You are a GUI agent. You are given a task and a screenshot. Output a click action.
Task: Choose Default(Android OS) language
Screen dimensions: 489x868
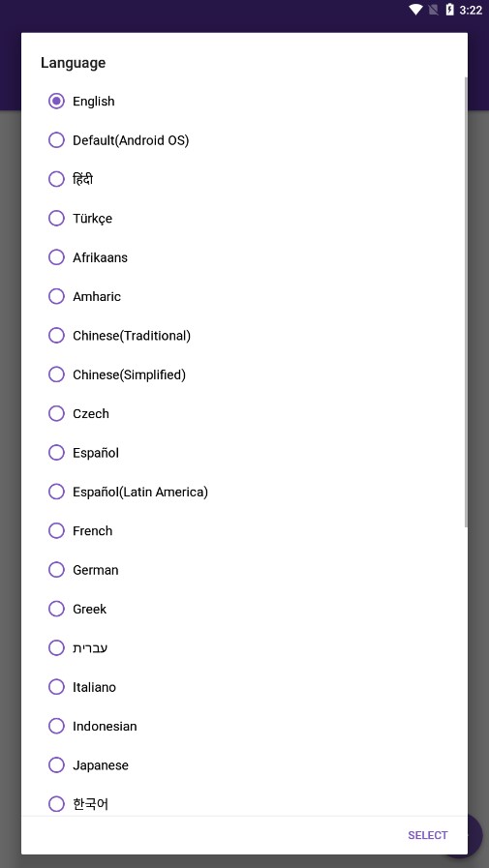point(244,140)
